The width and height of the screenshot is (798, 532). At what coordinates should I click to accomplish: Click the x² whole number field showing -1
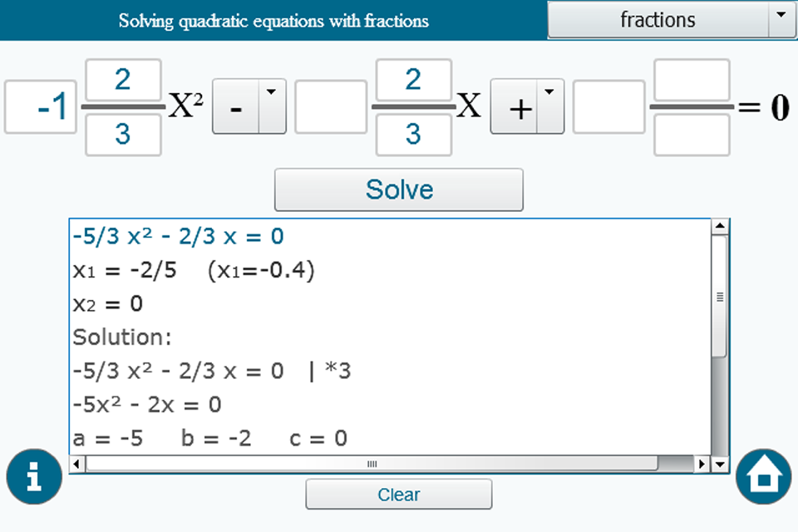[41, 106]
